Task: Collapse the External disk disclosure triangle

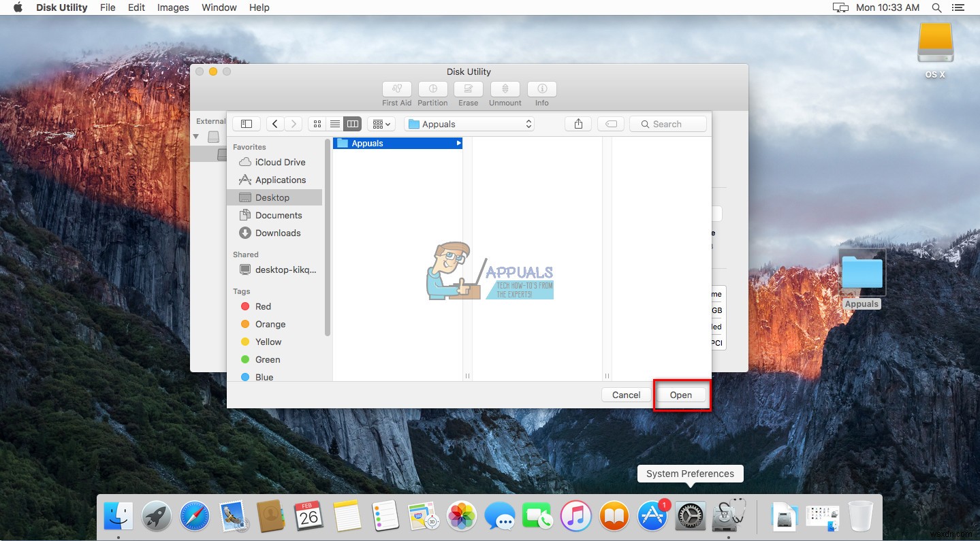Action: pyautogui.click(x=195, y=136)
